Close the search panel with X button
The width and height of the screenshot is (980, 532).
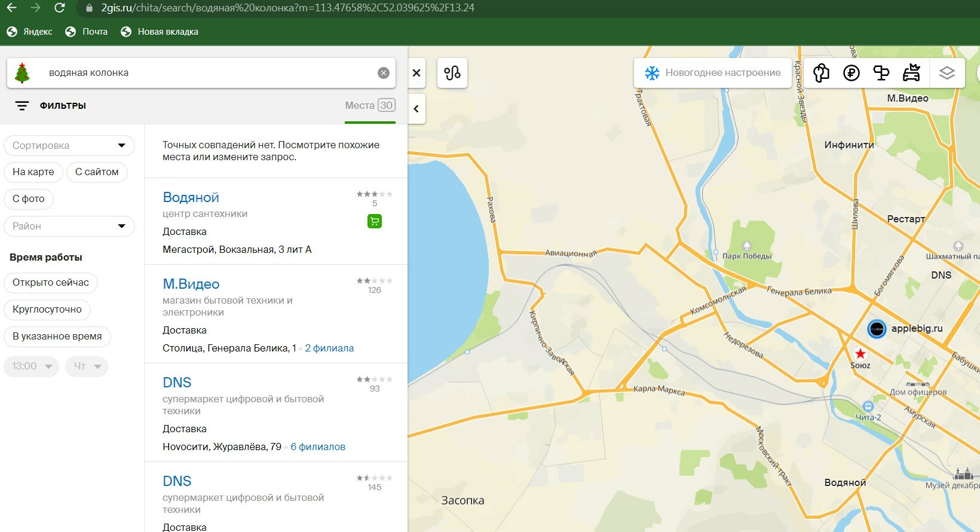tap(416, 73)
